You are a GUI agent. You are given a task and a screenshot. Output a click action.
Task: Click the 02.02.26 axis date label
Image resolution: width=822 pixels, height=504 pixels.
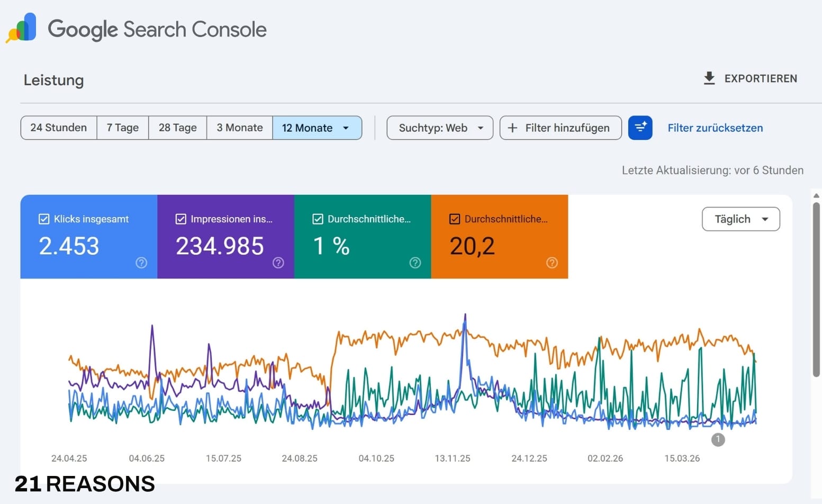(x=606, y=458)
